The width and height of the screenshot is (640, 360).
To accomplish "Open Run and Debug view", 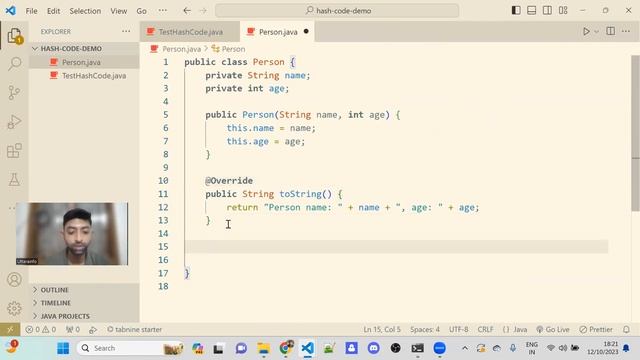I will (14, 122).
